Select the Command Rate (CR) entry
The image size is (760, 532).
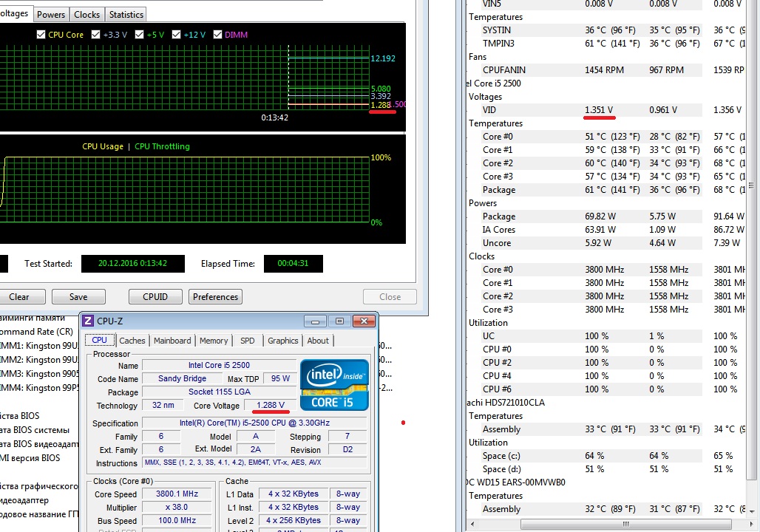point(36,332)
